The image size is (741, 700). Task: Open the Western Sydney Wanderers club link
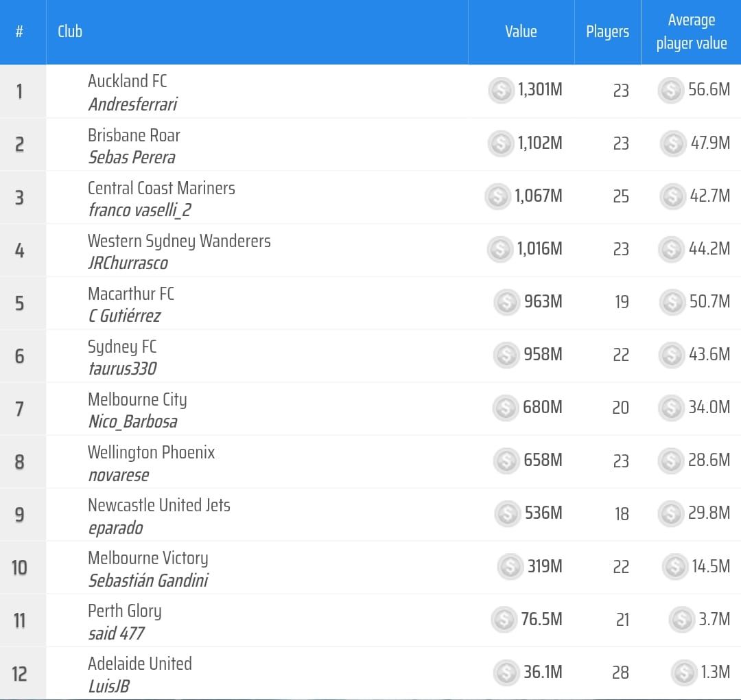[179, 241]
